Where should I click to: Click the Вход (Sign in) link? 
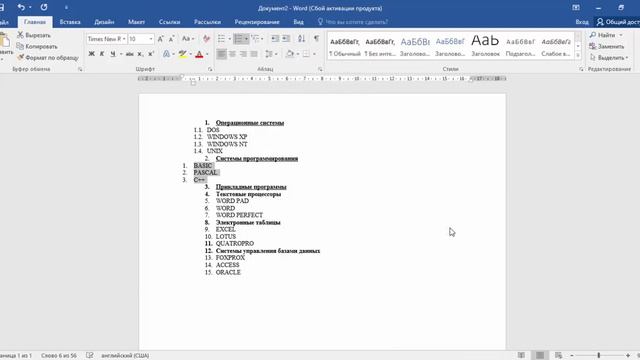582,22
